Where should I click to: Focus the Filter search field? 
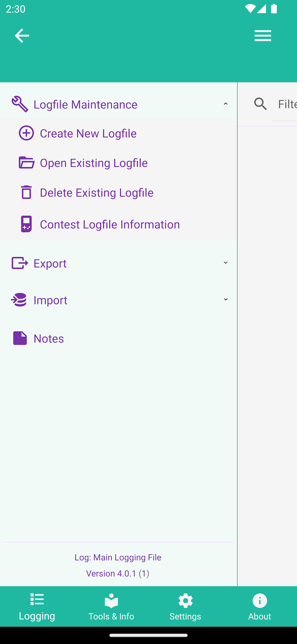pyautogui.click(x=287, y=104)
